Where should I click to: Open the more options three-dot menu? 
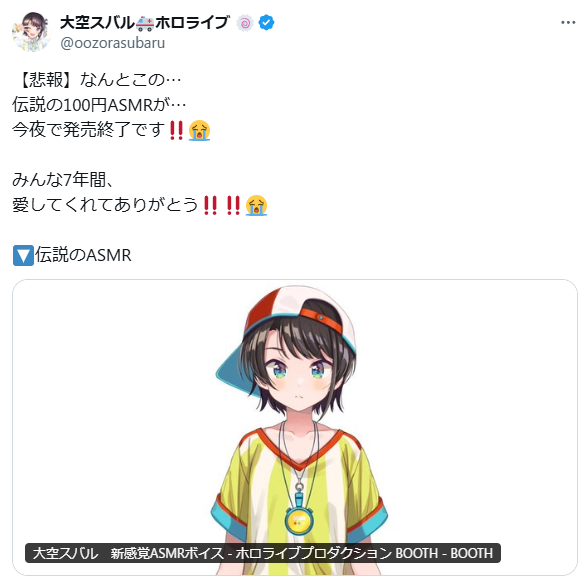tap(568, 23)
